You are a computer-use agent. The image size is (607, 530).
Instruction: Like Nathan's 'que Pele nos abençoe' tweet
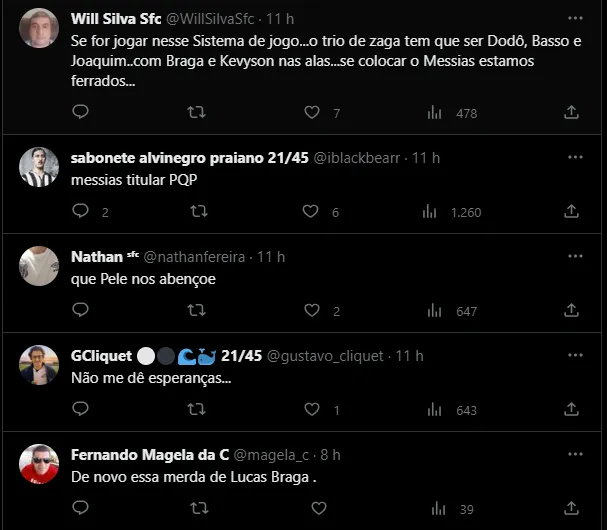pos(311,311)
